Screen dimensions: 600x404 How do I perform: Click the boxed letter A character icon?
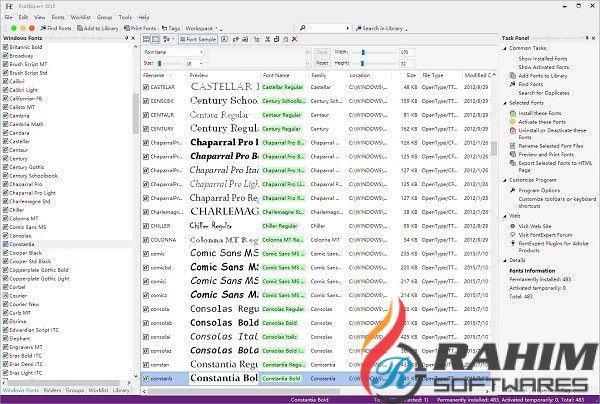coord(225,39)
